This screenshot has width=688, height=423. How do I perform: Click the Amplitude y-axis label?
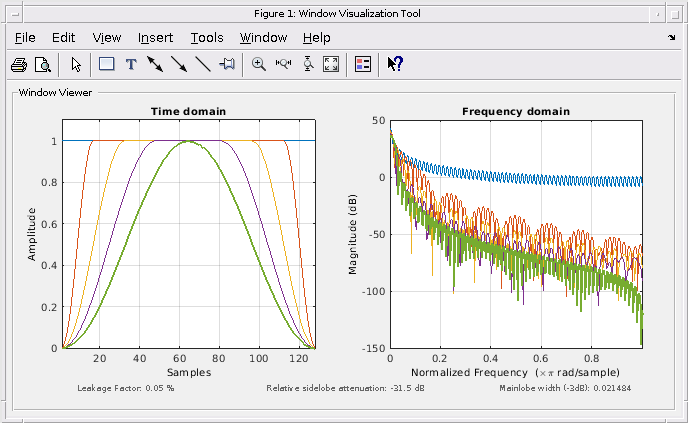tap(31, 234)
